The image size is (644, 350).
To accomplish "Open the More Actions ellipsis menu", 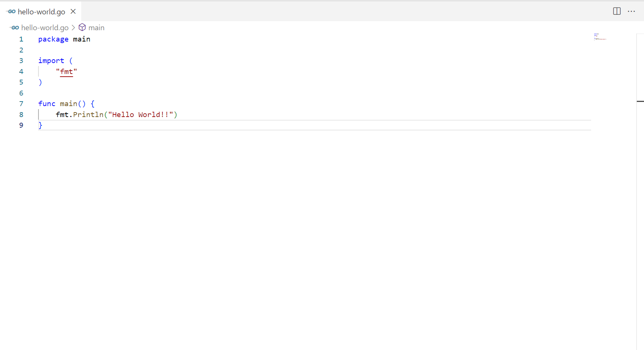I will tap(631, 11).
